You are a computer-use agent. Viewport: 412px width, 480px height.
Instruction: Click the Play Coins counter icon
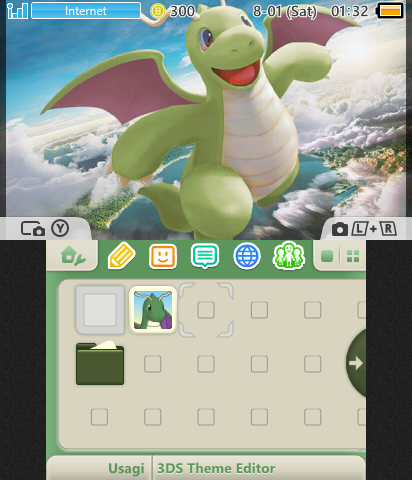click(x=158, y=11)
